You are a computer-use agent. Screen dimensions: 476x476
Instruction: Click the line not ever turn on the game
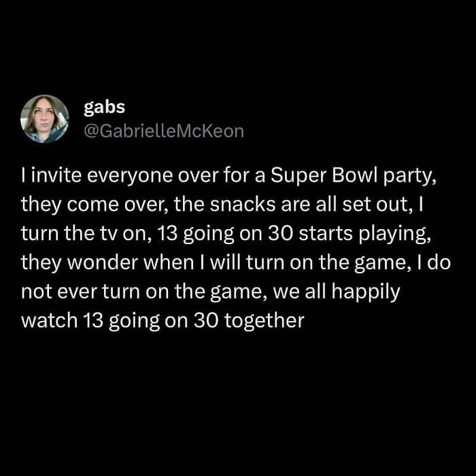click(x=211, y=292)
